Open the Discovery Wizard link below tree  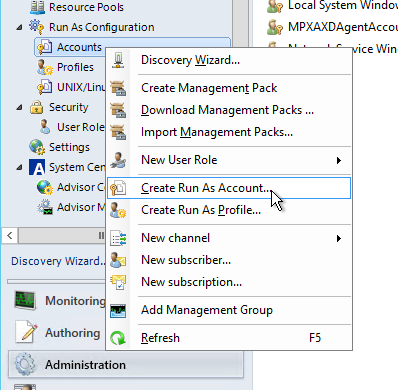pos(58,261)
